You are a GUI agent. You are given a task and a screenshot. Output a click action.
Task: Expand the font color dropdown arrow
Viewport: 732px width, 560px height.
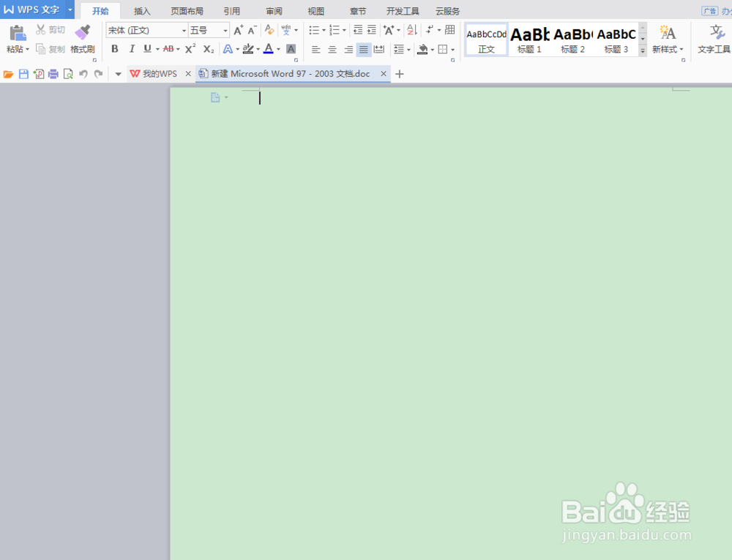click(279, 49)
